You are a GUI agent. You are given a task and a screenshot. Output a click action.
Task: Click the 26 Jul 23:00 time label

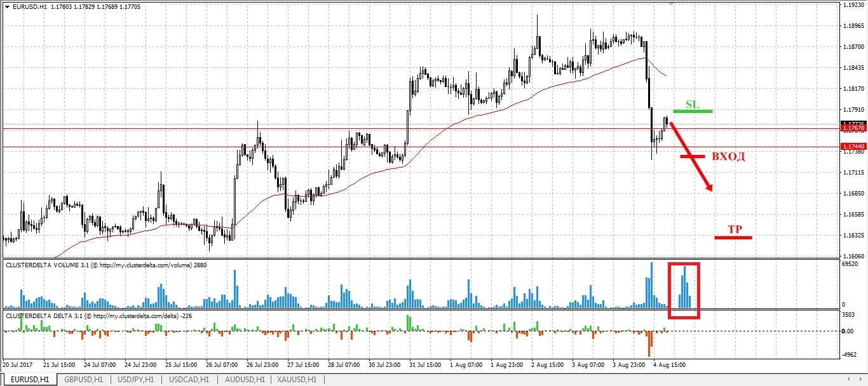click(x=262, y=365)
